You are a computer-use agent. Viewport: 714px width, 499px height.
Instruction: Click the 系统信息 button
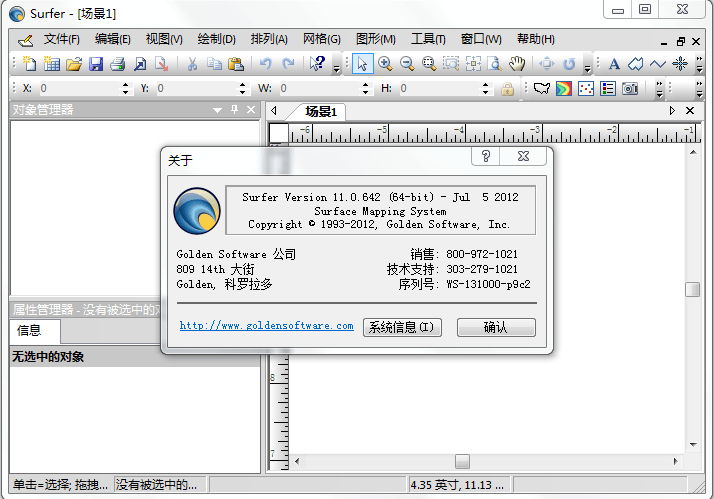click(x=401, y=327)
